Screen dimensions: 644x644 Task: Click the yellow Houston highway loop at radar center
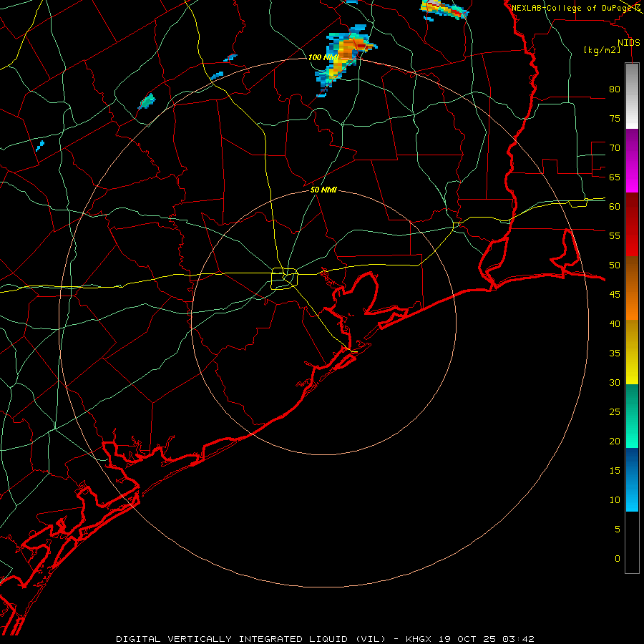tap(285, 278)
